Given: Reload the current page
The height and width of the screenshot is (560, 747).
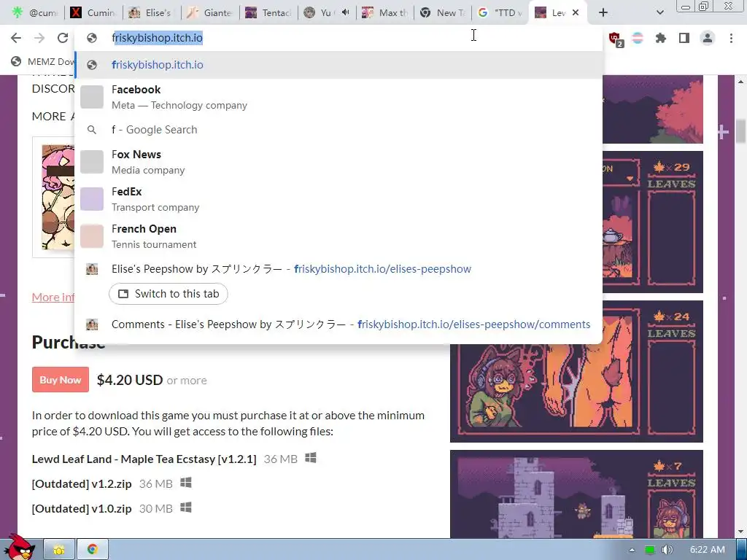Looking at the screenshot, I should [x=63, y=38].
